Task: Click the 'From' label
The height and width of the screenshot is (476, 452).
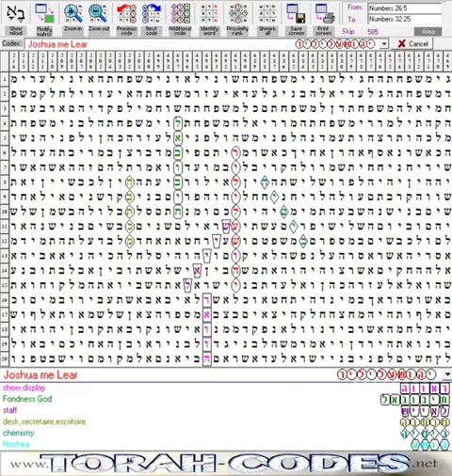Action: tap(355, 8)
